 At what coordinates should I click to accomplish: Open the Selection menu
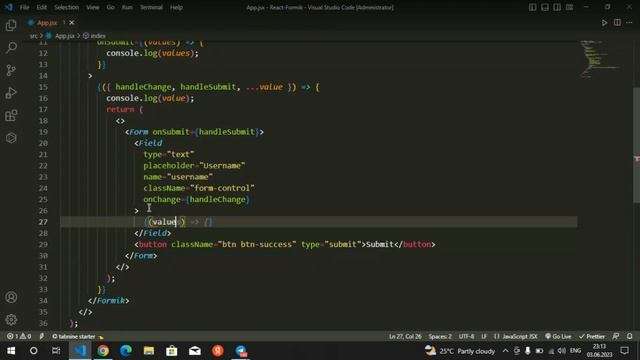coord(66,7)
